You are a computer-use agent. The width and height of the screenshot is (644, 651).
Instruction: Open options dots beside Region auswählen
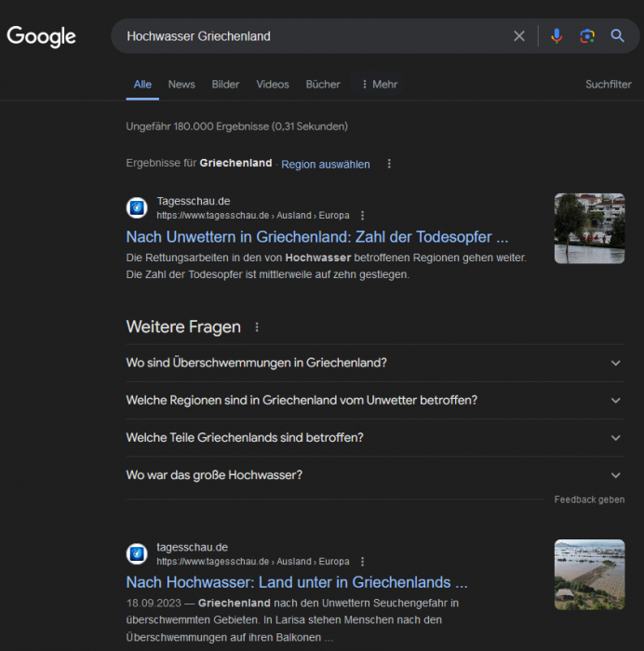(x=389, y=164)
